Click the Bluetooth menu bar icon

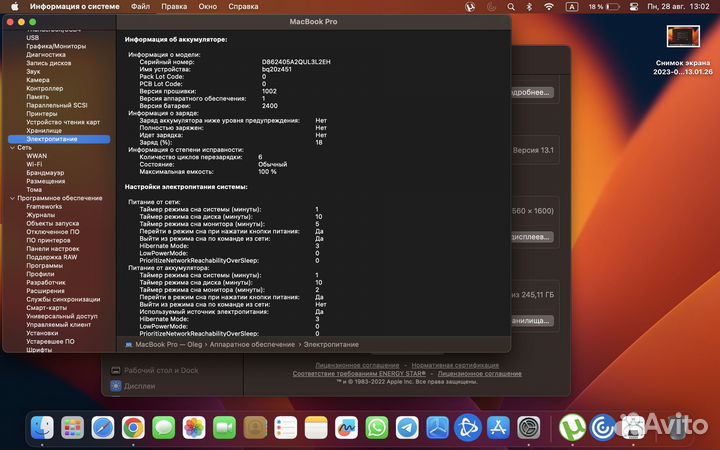tap(529, 7)
